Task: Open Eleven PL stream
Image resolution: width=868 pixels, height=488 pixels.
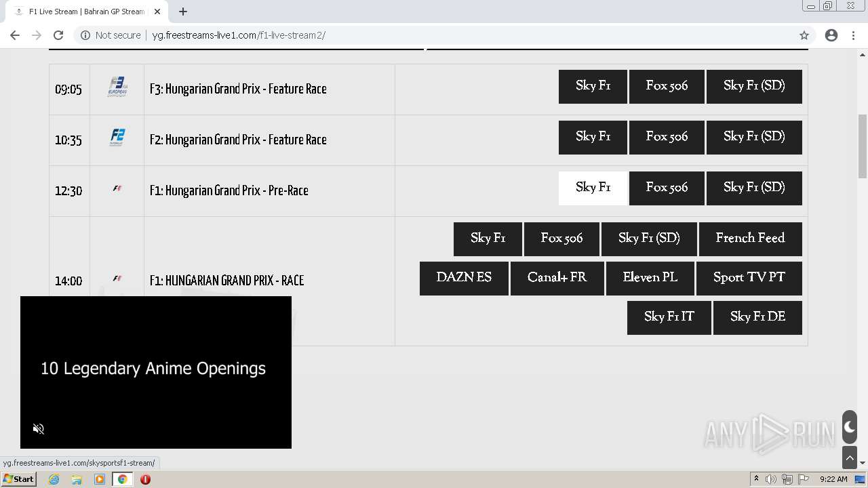Action: point(650,278)
